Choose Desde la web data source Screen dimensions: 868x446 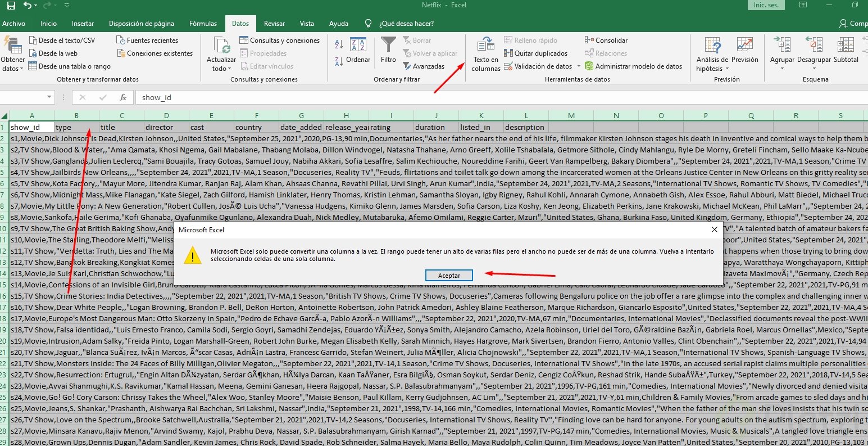point(53,53)
